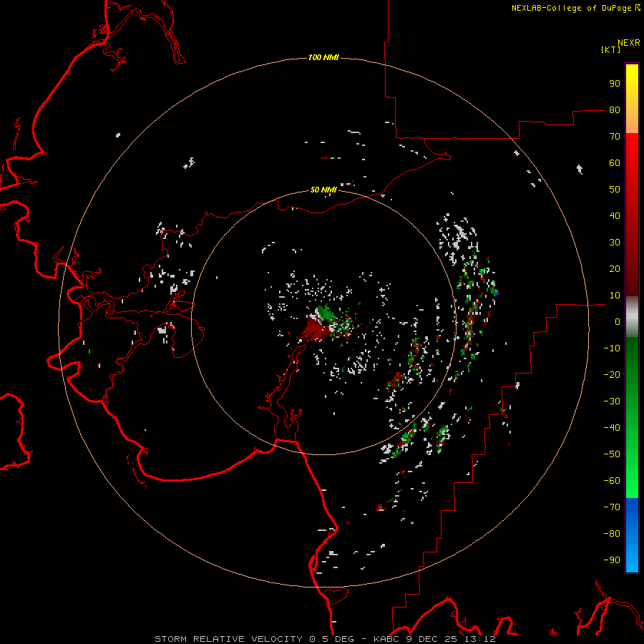Click the -80 knot scale value
644x644 pixels.
612,534
